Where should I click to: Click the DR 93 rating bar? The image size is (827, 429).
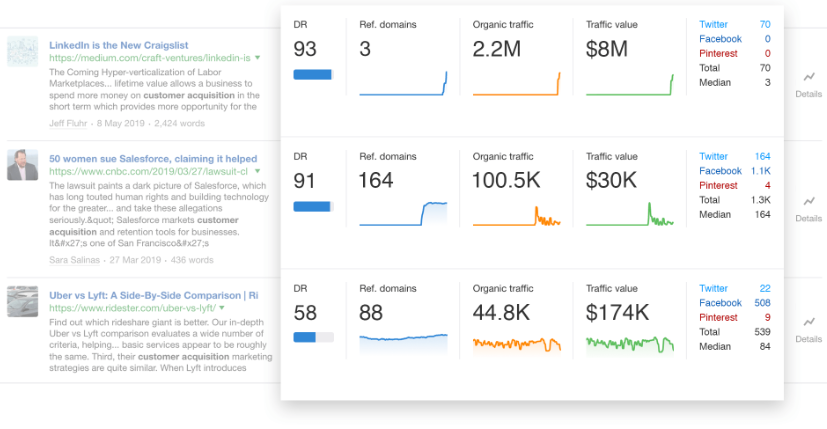313,74
